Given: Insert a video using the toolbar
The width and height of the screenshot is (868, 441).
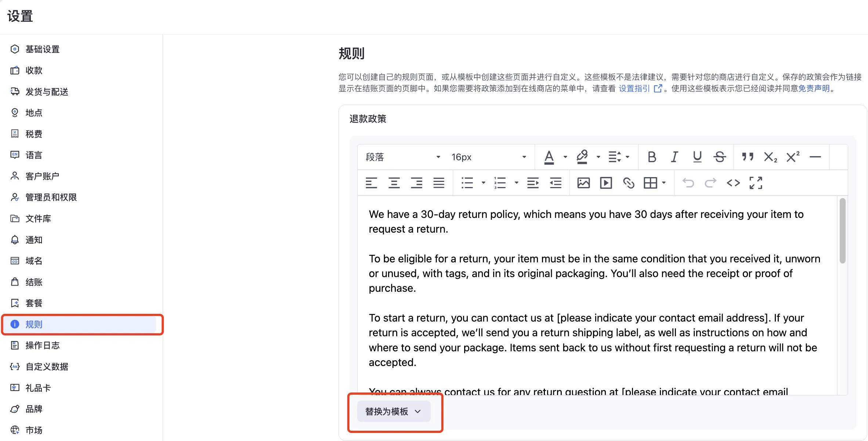Looking at the screenshot, I should tap(606, 183).
